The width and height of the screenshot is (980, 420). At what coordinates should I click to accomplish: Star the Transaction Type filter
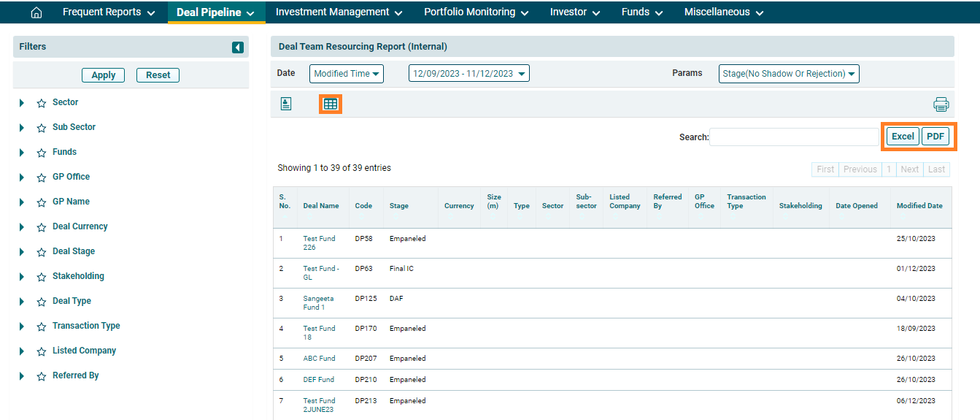[42, 327]
